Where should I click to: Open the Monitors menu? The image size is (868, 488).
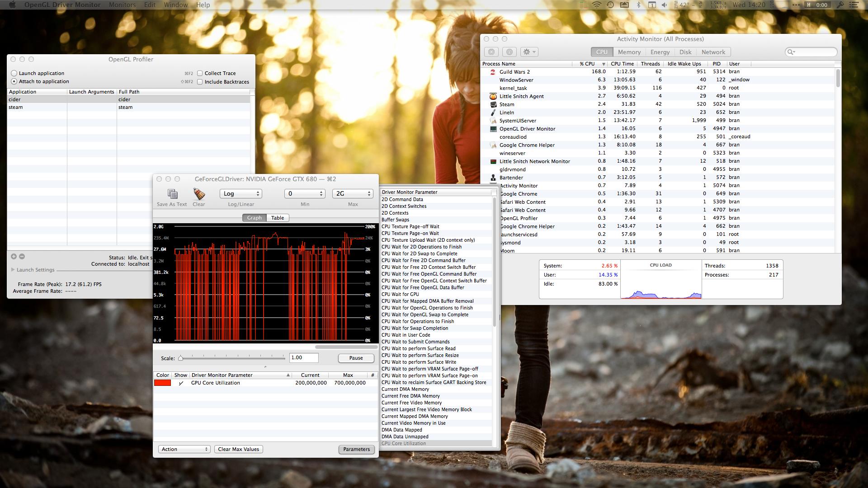pos(122,5)
